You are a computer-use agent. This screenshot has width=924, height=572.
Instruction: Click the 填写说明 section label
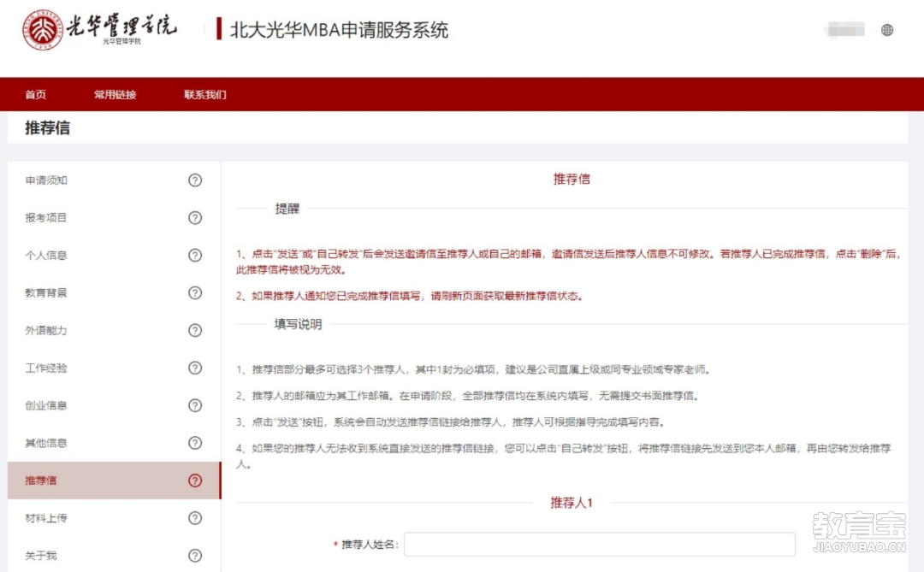point(299,324)
